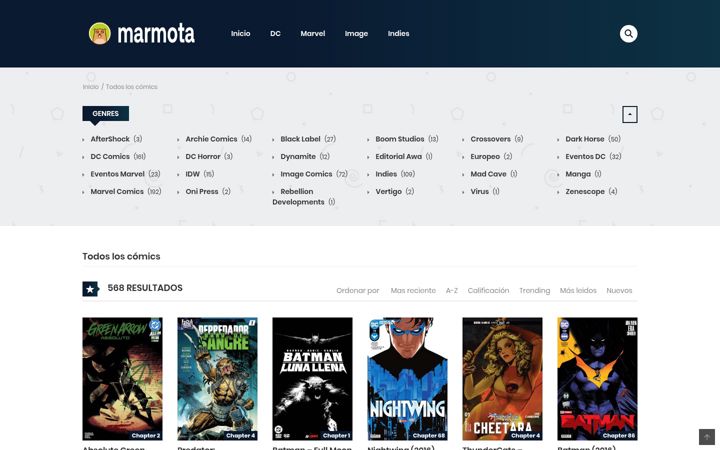Sort results A-Z
The image size is (720, 450).
(x=451, y=290)
